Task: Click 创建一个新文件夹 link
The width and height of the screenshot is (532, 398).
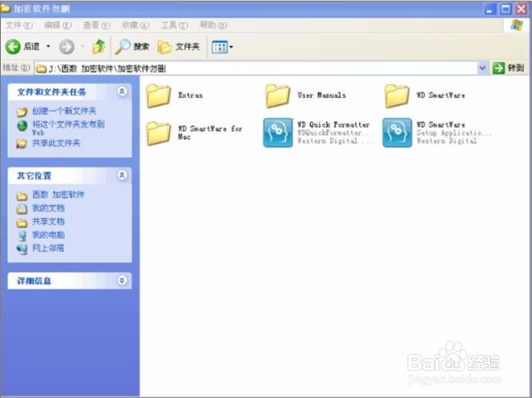Action: click(x=64, y=111)
